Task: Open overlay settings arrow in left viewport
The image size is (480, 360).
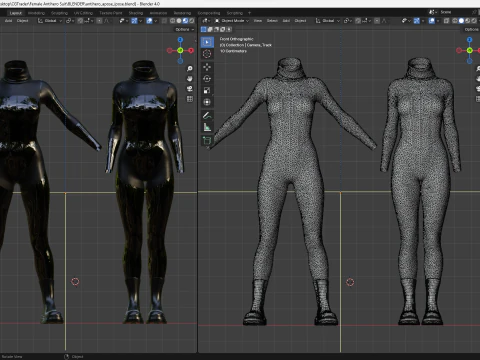Action: tap(156, 21)
